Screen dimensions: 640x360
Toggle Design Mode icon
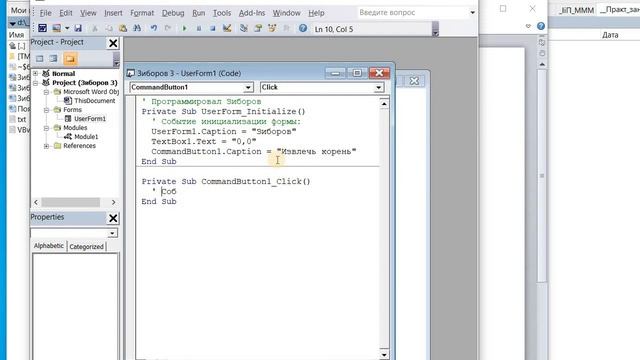click(227, 28)
